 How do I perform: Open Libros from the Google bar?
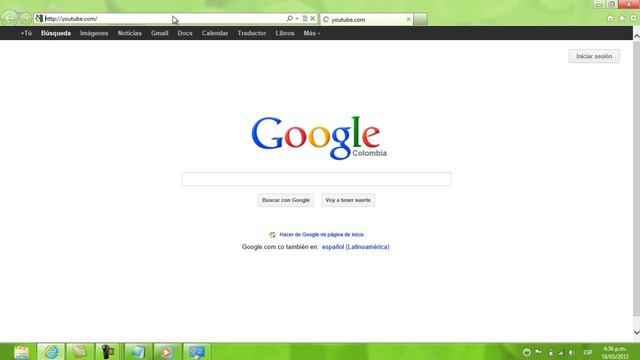[285, 33]
